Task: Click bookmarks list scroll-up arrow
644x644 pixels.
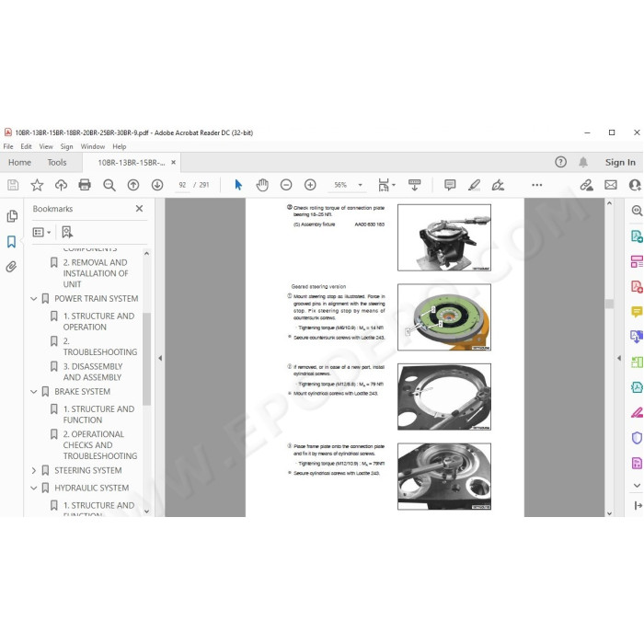Action: tap(146, 254)
